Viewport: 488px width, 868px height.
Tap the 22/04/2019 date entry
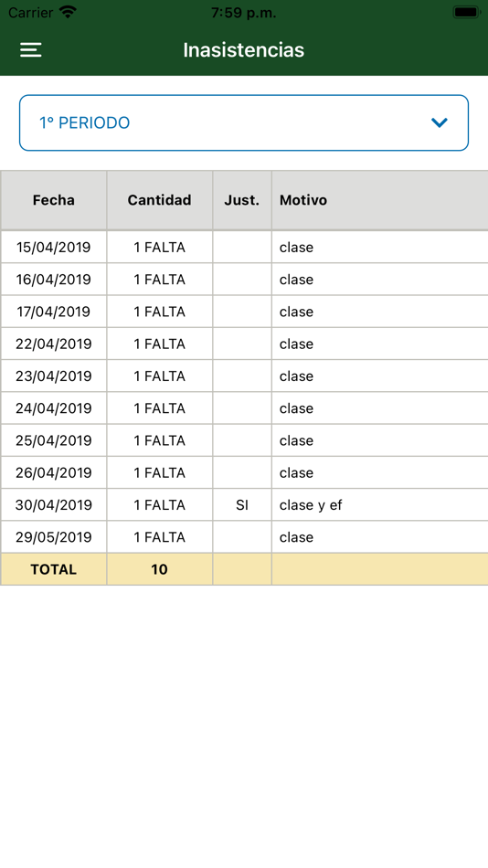point(54,344)
